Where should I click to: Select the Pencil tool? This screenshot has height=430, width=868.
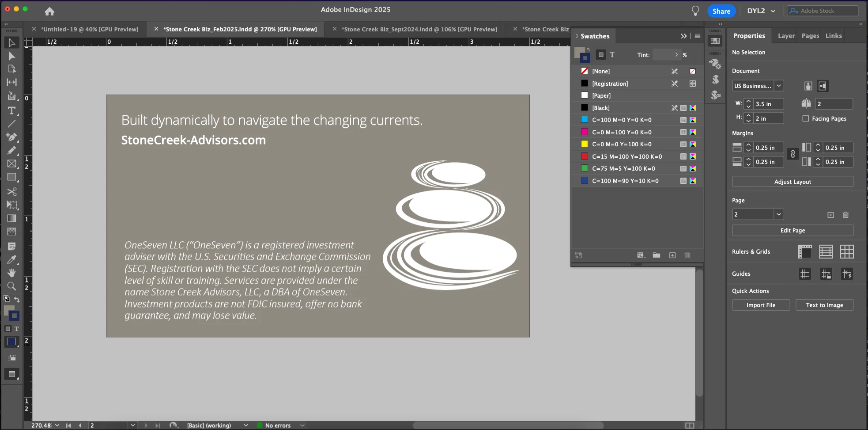tap(12, 150)
